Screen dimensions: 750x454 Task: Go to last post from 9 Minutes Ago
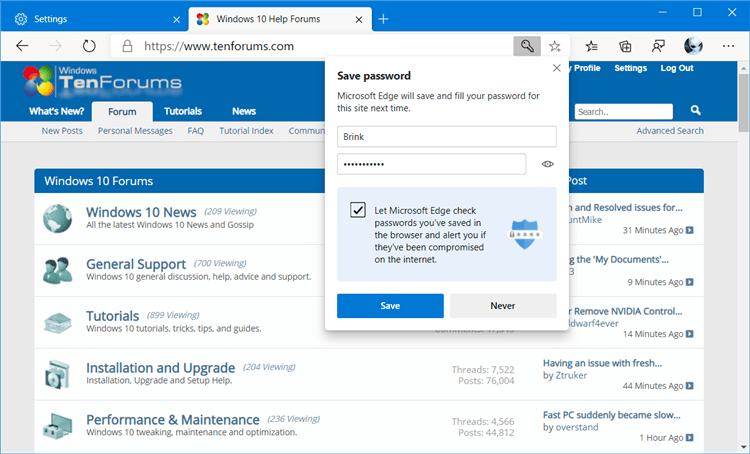(x=690, y=282)
